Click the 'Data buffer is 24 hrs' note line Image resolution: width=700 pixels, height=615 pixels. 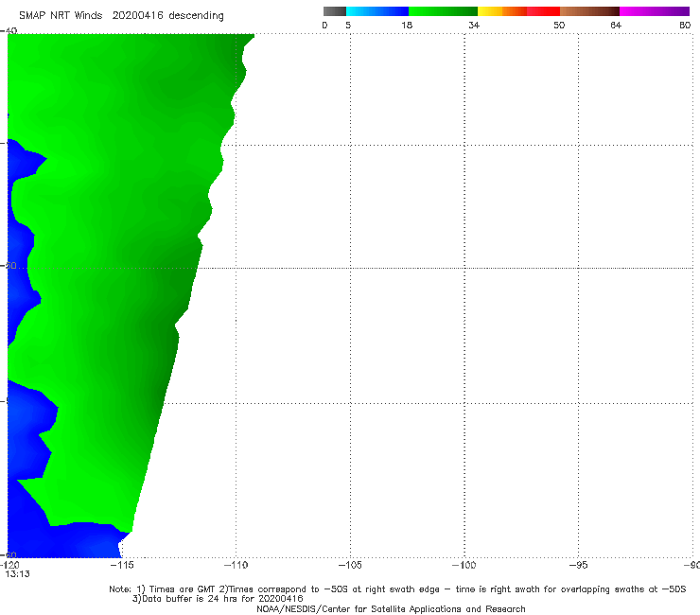tap(218, 599)
